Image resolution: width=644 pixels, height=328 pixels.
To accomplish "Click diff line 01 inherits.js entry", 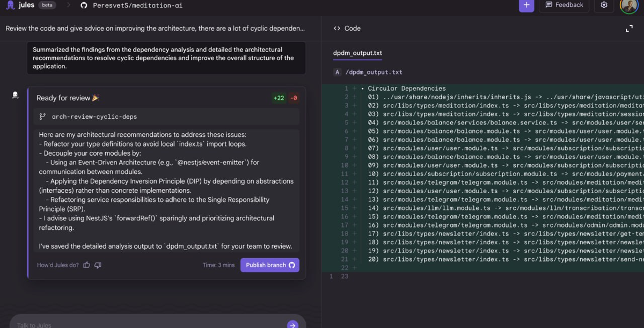I will pos(506,97).
